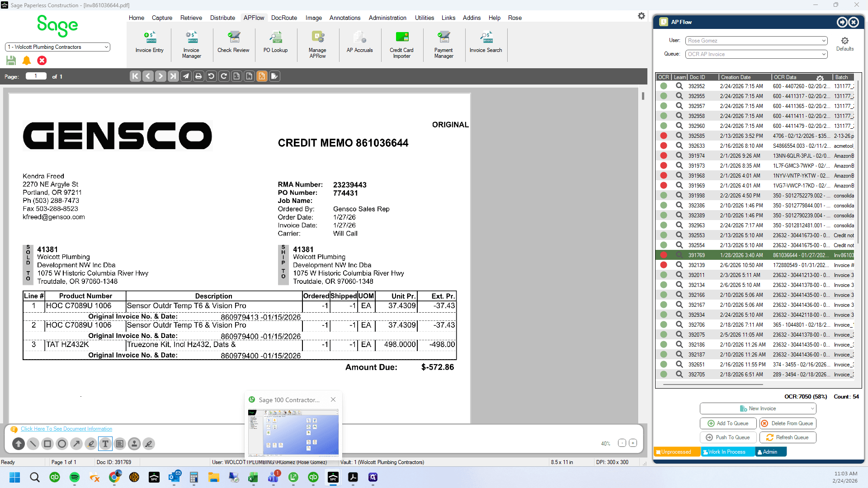Viewport: 868px width, 488px height.
Task: Go to first page button
Action: click(x=135, y=76)
